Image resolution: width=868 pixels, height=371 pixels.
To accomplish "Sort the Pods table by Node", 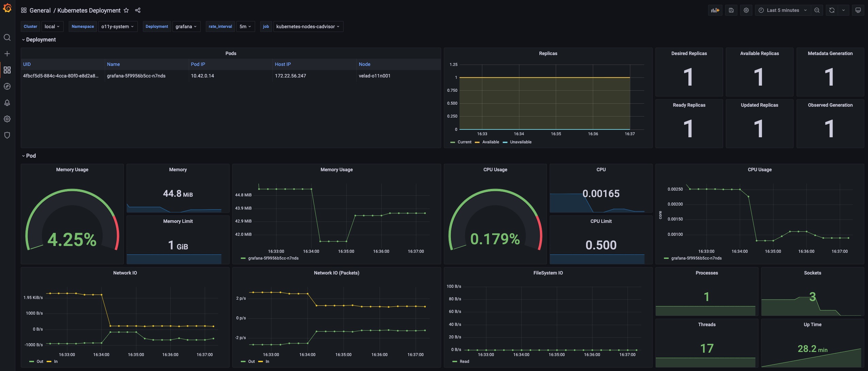I will [x=364, y=64].
